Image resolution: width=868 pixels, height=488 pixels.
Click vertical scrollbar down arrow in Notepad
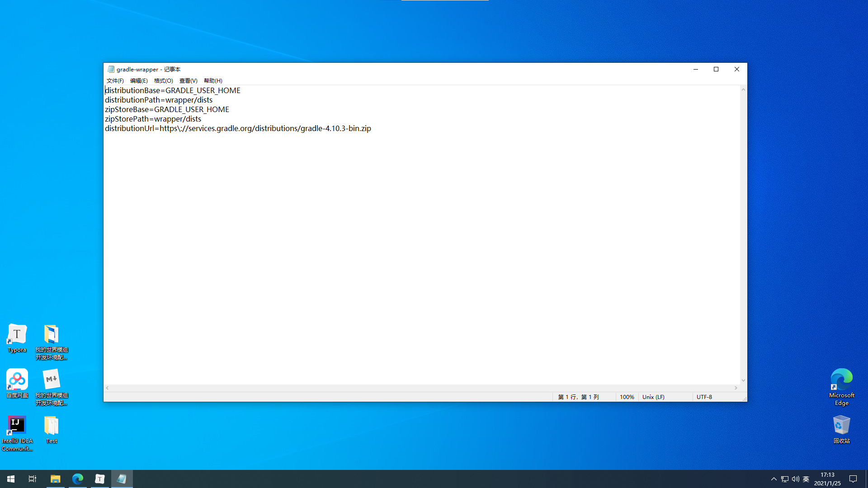(743, 380)
